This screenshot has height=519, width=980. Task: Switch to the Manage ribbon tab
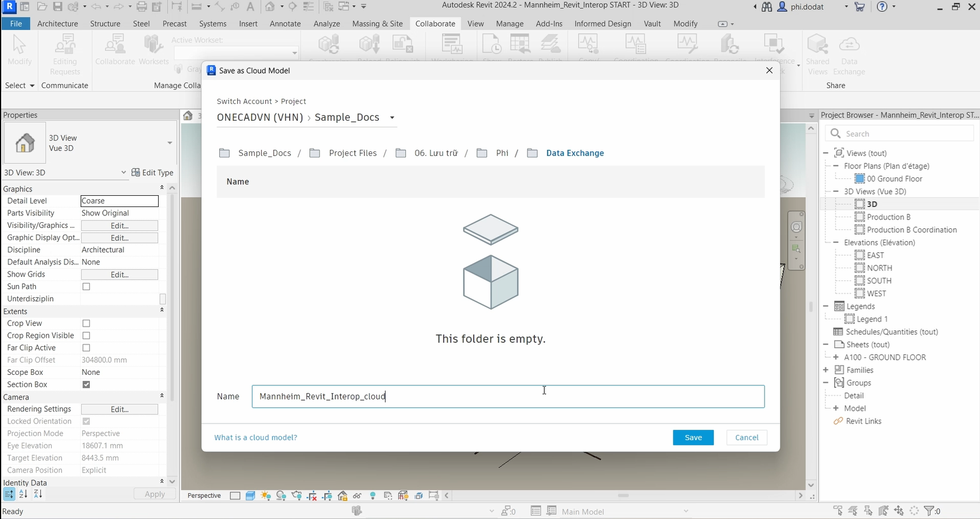510,24
